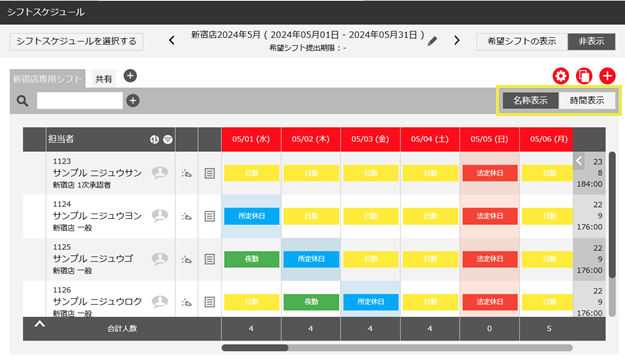Image resolution: width=625 pixels, height=360 pixels.
Task: Click the search text input field
Action: (80, 100)
